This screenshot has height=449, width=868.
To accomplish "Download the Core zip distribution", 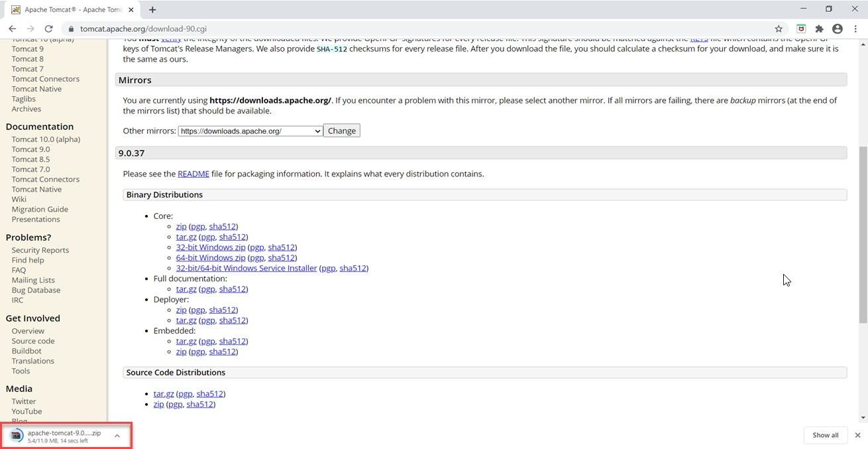I will pos(181,227).
